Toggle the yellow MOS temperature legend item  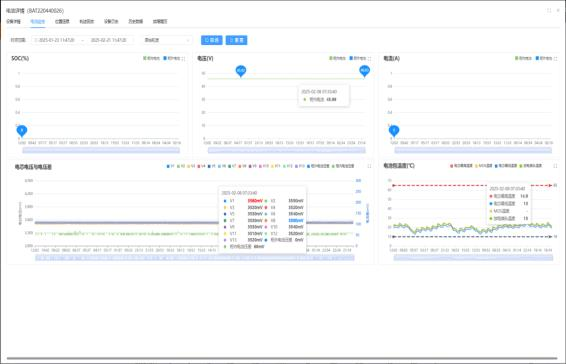pyautogui.click(x=483, y=166)
